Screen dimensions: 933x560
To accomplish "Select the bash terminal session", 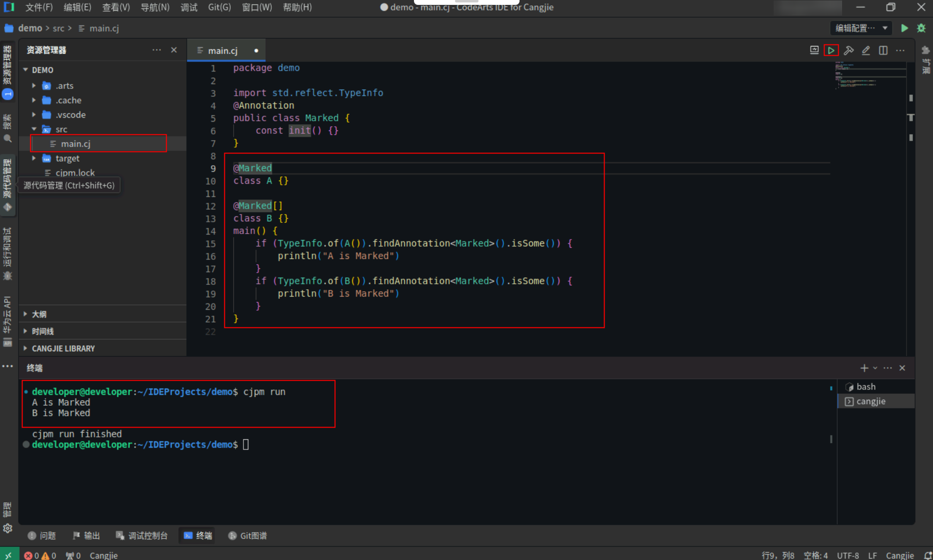I will [x=876, y=387].
